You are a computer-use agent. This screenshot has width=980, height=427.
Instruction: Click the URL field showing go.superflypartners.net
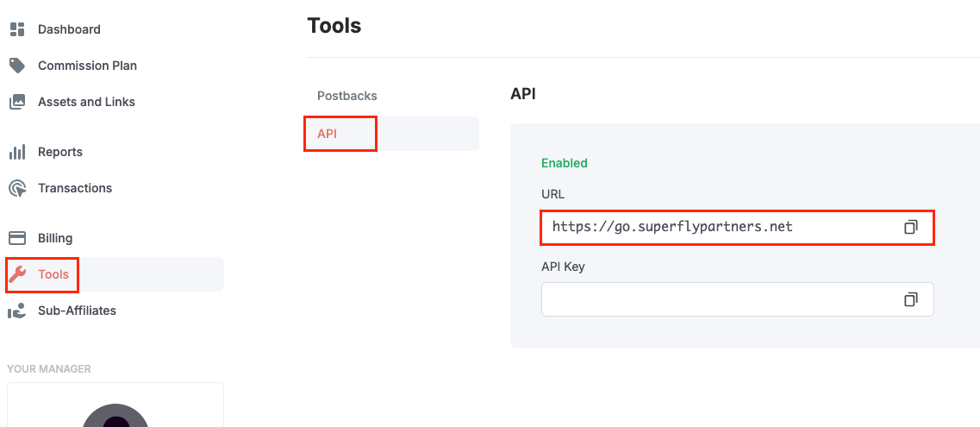pos(738,227)
